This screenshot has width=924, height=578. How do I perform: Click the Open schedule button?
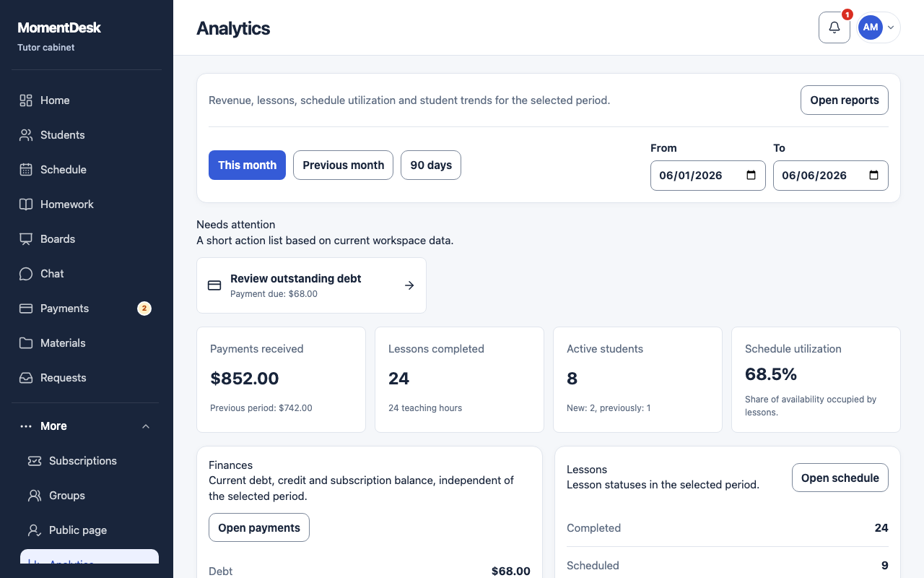pyautogui.click(x=840, y=478)
